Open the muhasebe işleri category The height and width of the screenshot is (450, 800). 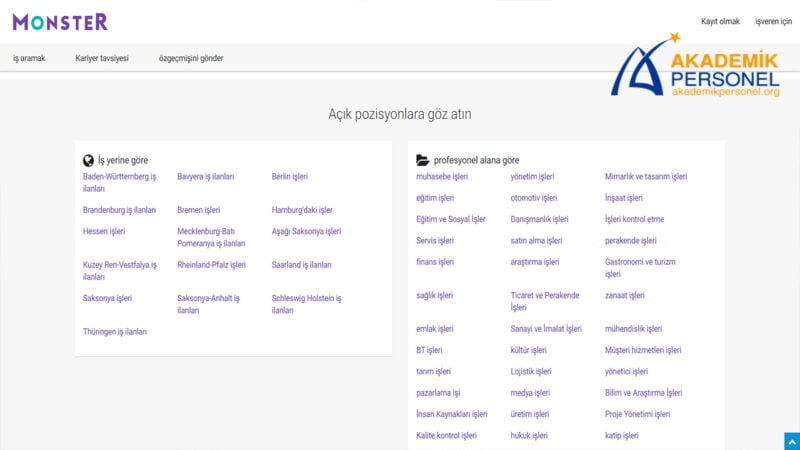[442, 177]
